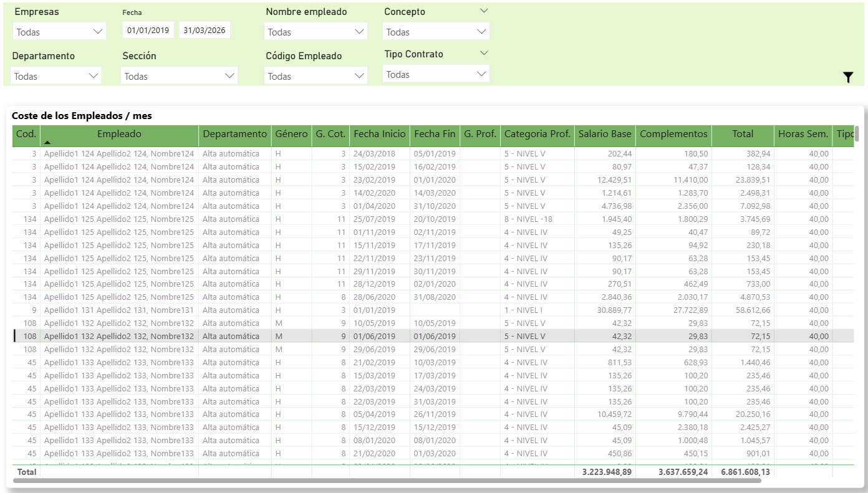The image size is (868, 493).
Task: Select the row dated 01/06/2019
Action: 374,336
